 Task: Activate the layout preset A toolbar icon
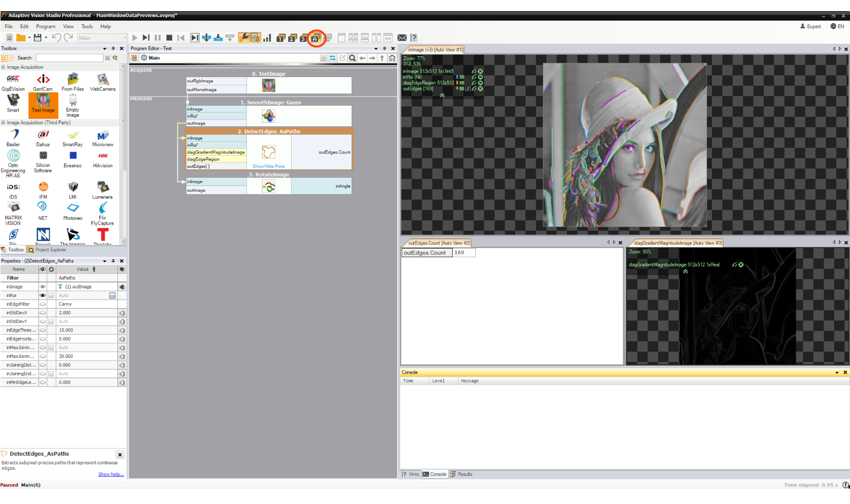click(x=316, y=38)
